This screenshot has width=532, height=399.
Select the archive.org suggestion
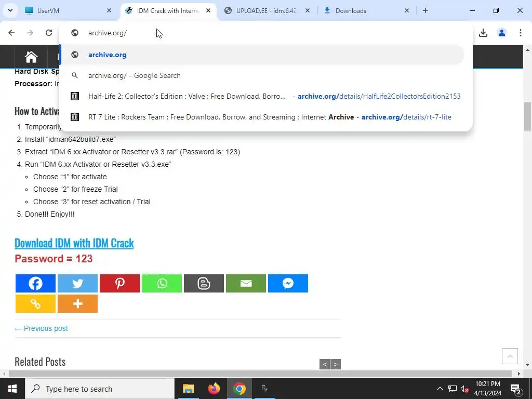262,55
